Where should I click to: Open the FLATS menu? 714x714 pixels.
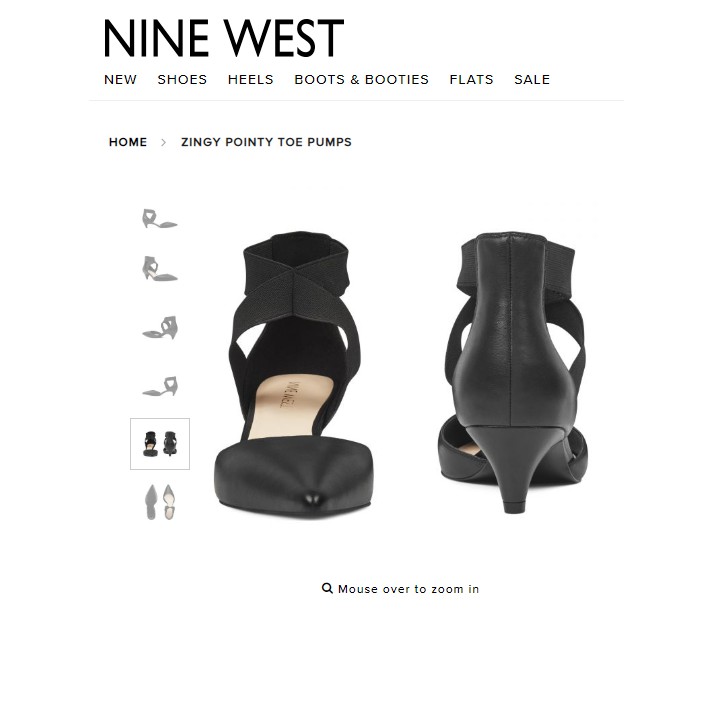pos(471,79)
